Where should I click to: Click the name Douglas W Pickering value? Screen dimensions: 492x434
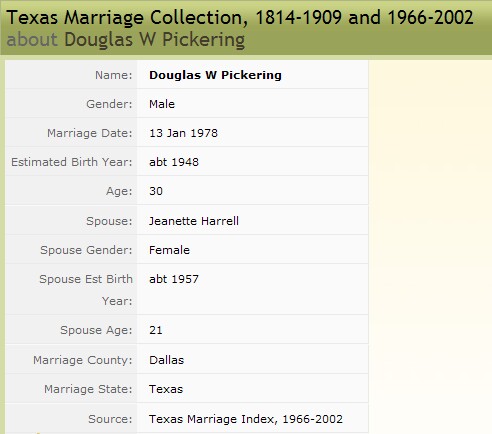pos(215,75)
